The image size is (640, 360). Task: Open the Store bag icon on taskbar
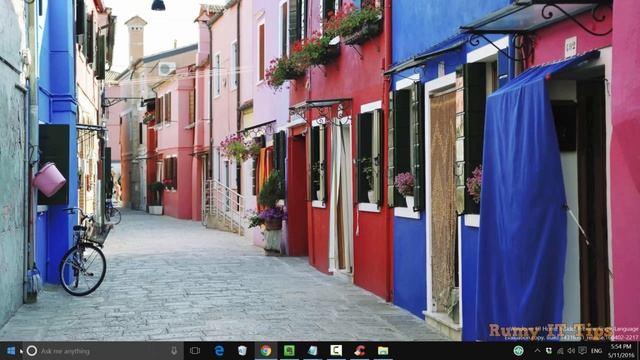242,351
